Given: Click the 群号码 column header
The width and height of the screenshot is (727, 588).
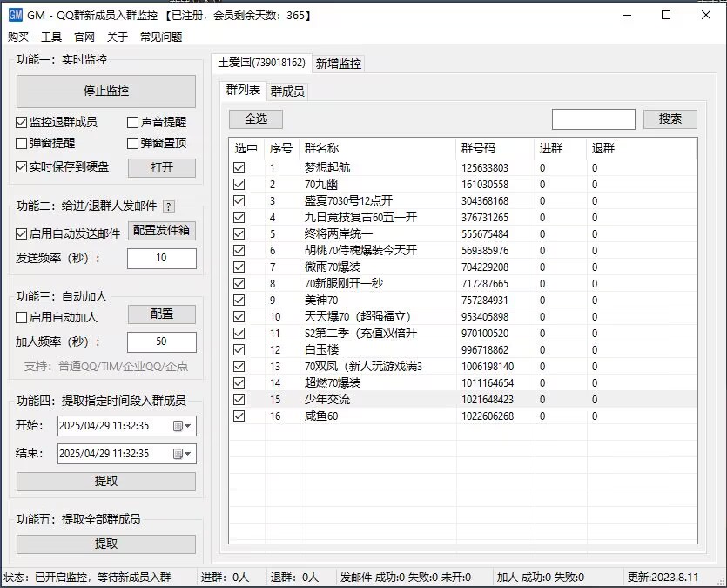Looking at the screenshot, I should point(479,148).
